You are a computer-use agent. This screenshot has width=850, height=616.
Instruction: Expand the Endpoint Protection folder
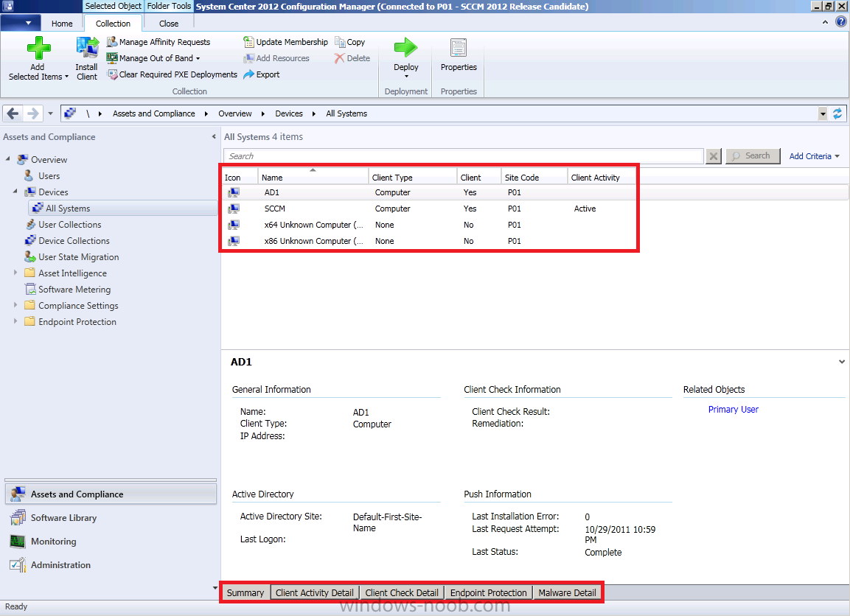pos(15,321)
